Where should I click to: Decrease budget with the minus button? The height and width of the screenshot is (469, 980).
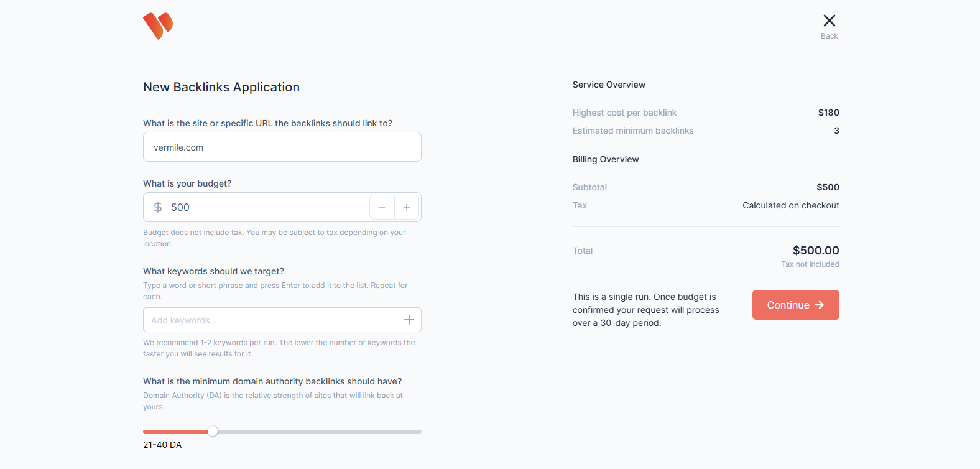(382, 207)
